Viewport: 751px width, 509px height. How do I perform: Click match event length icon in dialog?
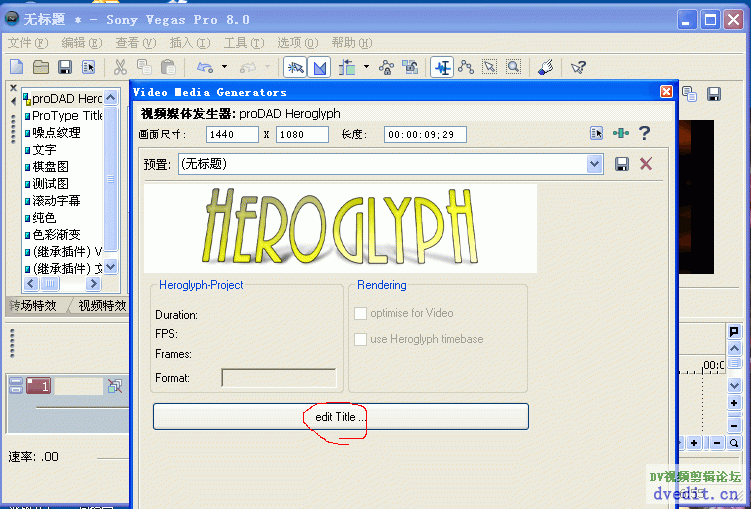(x=621, y=133)
